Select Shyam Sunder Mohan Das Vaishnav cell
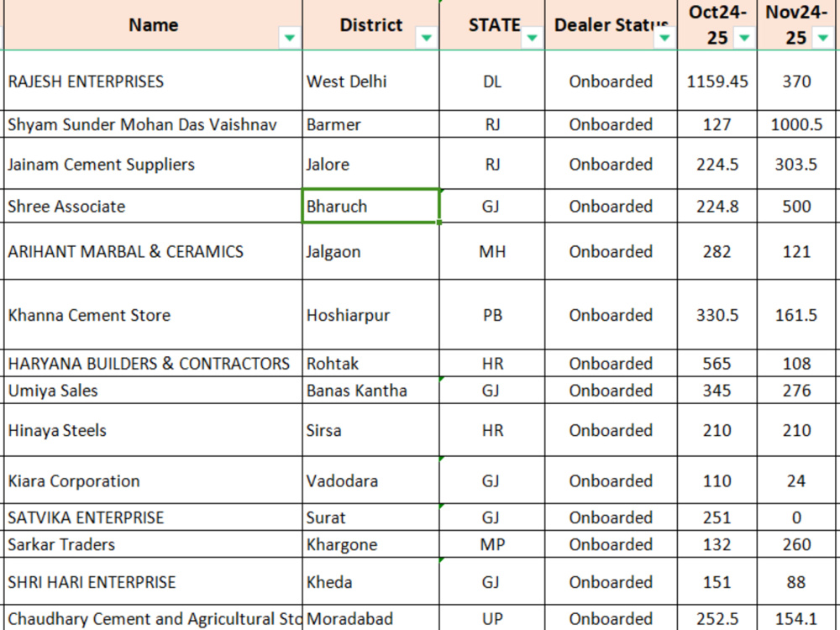This screenshot has width=840, height=630. [153, 124]
